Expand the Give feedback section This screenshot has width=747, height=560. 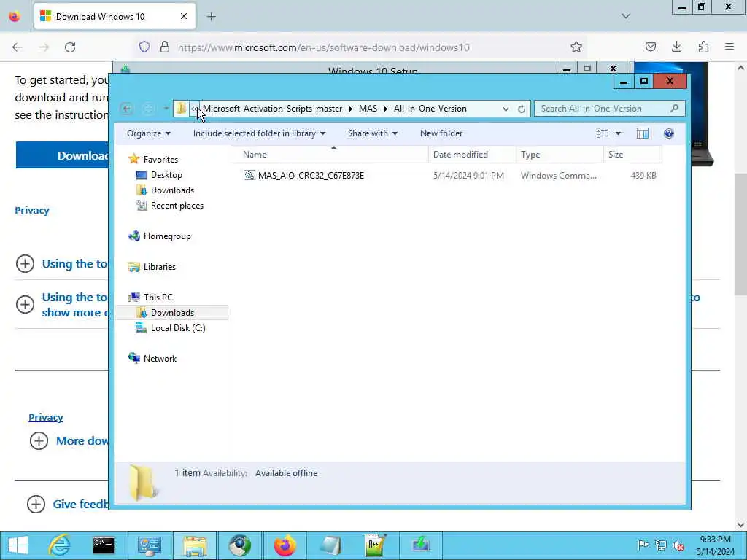click(36, 504)
